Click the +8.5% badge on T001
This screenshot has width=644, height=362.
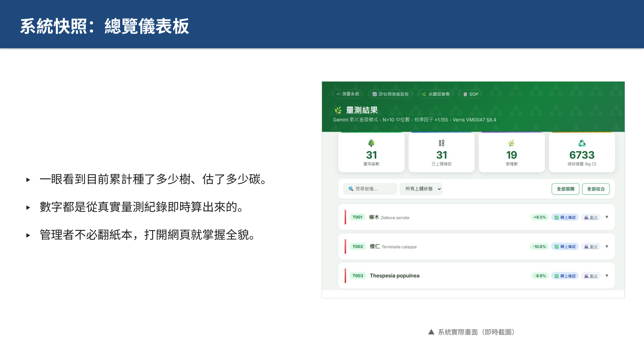539,217
